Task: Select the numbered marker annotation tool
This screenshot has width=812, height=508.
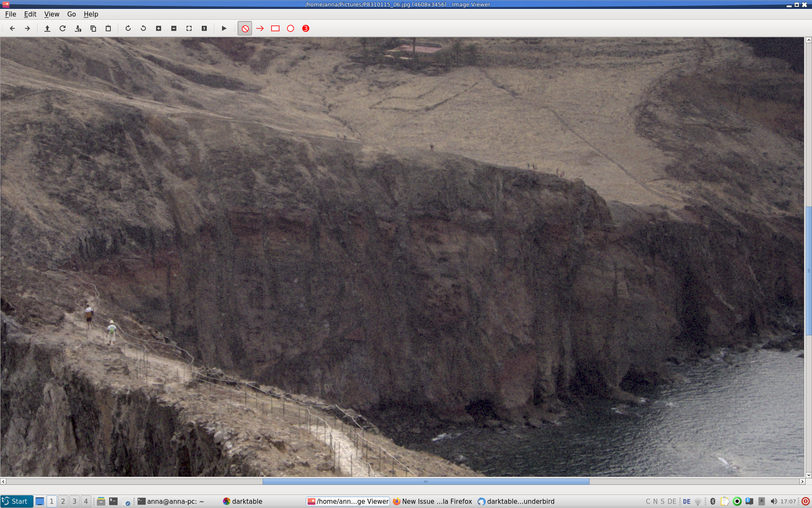Action: [x=305, y=28]
